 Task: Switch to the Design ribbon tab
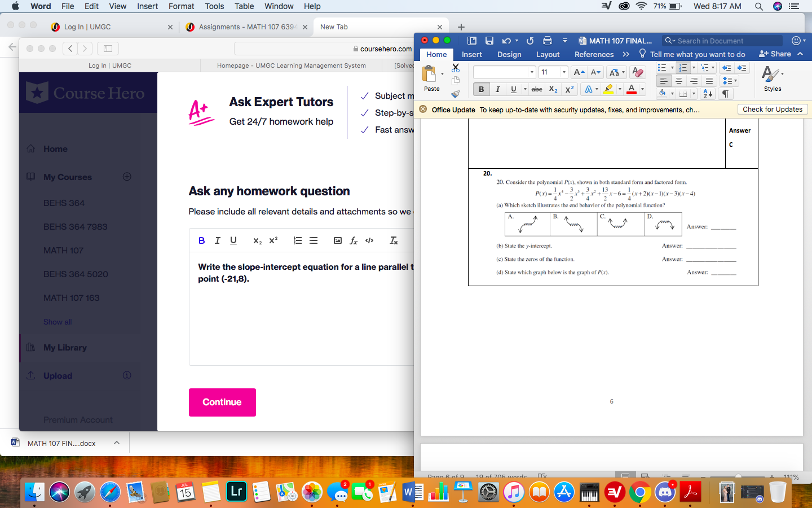point(509,54)
